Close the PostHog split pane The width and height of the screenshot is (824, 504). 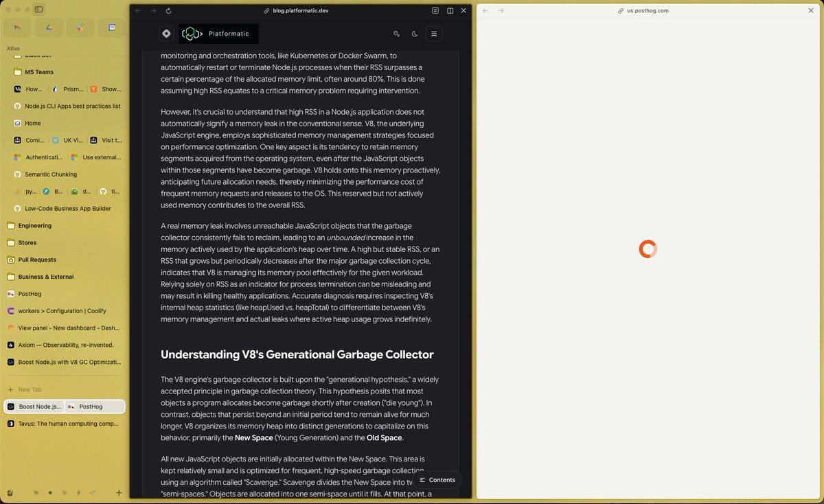pos(811,11)
